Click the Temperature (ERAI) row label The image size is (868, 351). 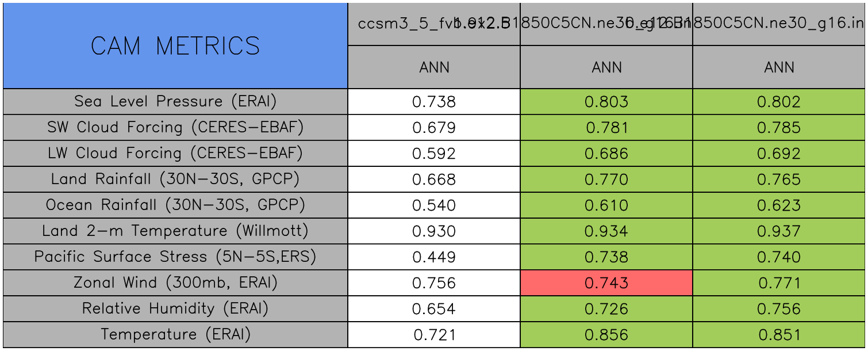tap(175, 334)
